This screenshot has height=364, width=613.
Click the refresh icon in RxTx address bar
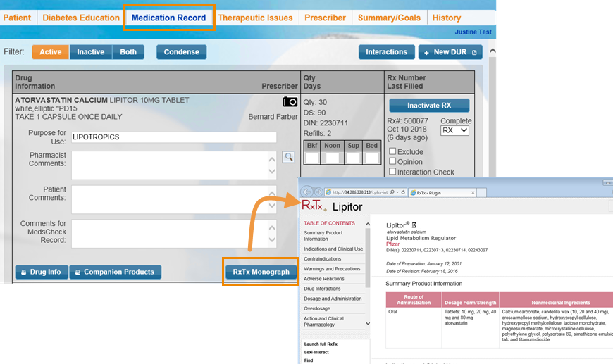[x=403, y=192]
